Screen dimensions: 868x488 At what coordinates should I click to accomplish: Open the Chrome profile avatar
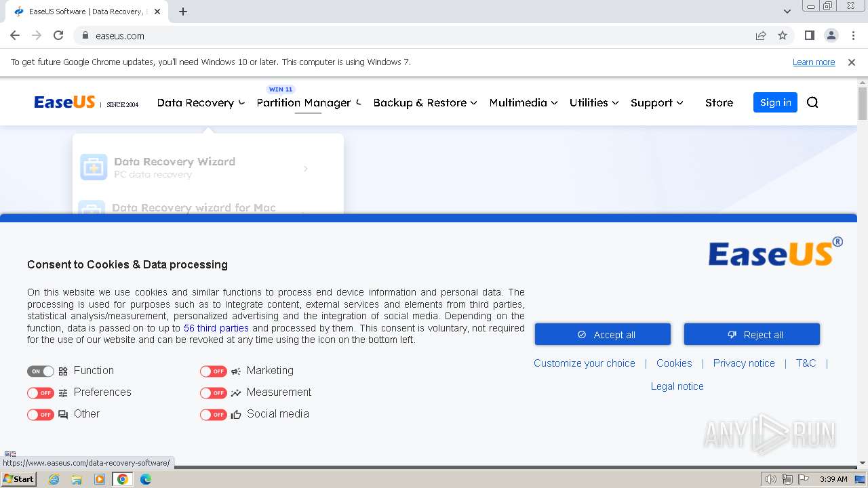(831, 35)
